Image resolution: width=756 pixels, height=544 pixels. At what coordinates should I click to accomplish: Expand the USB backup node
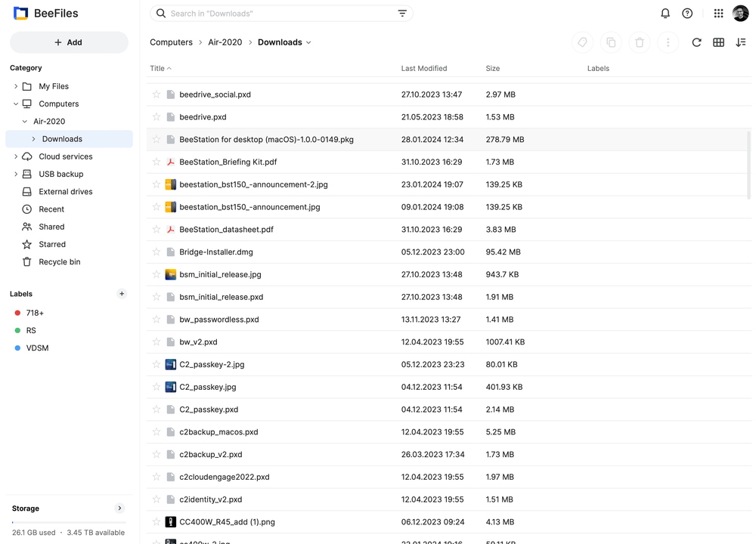coord(16,174)
